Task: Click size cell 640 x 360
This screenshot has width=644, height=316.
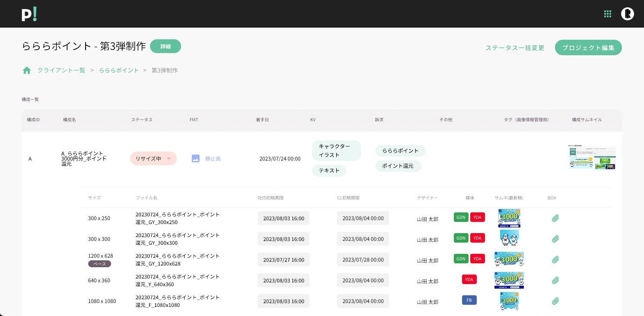Action: pyautogui.click(x=99, y=280)
